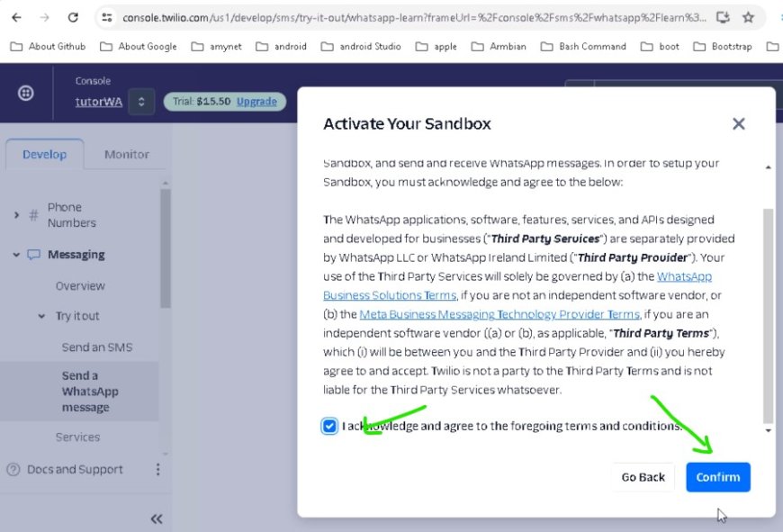This screenshot has width=783, height=532.
Task: Open Overview under Messaging
Action: coord(80,286)
